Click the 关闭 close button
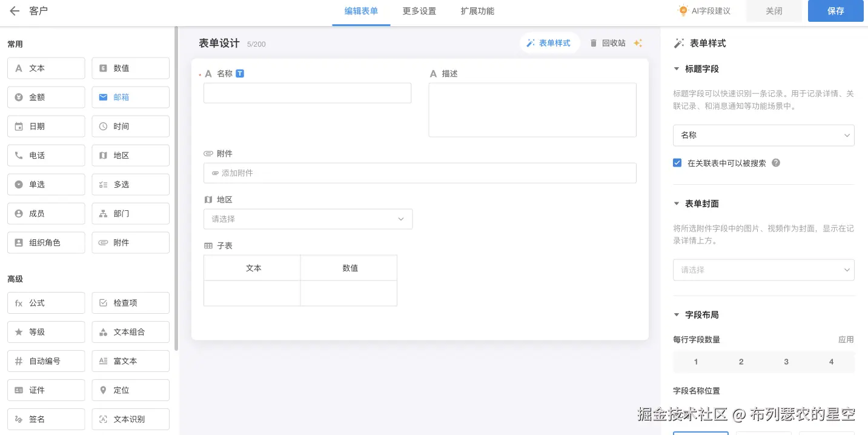This screenshot has height=435, width=868. (x=774, y=11)
